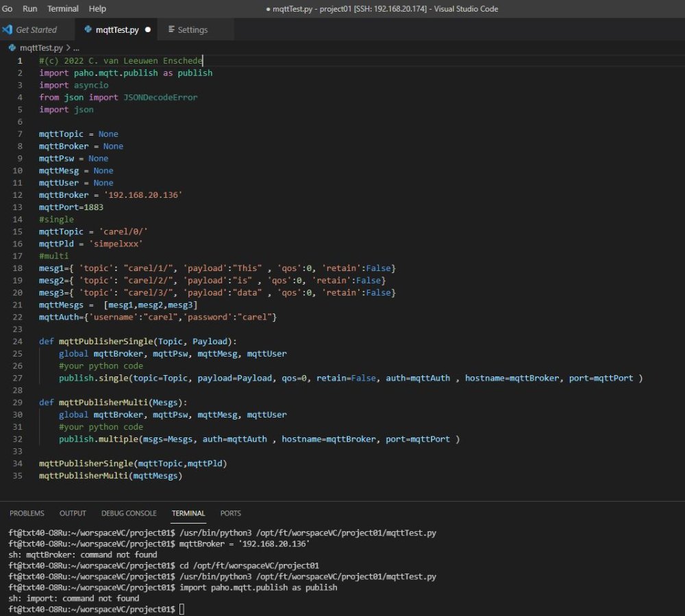
Task: Select the TERMINAL panel tab
Action: click(x=188, y=513)
